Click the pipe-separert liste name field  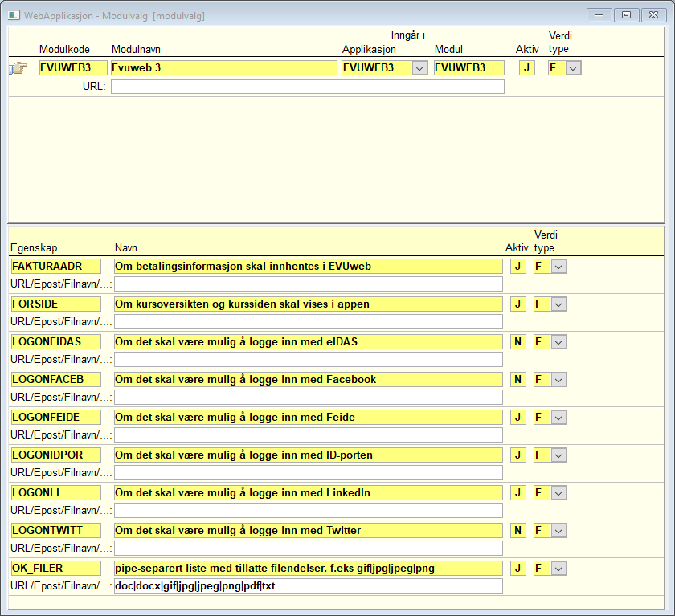[x=309, y=569]
